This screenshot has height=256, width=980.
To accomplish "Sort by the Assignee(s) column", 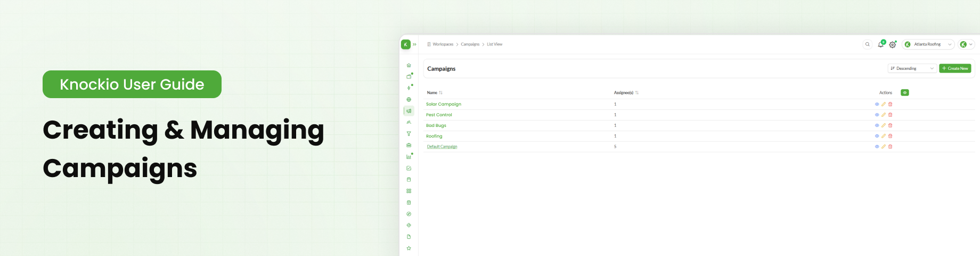I will click(626, 93).
